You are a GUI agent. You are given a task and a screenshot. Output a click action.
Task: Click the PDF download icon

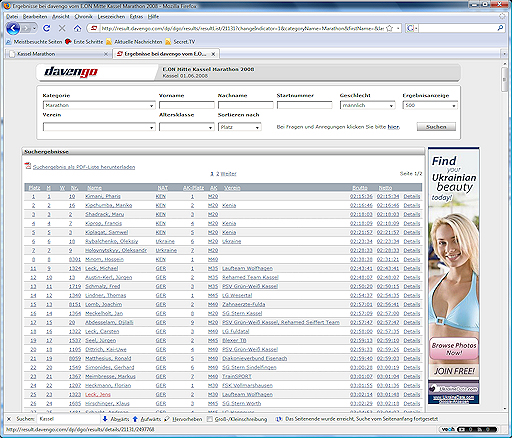pos(28,166)
